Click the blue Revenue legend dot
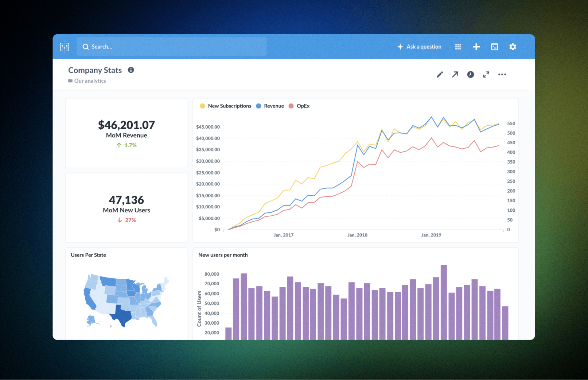The height and width of the screenshot is (380, 588). pos(258,106)
